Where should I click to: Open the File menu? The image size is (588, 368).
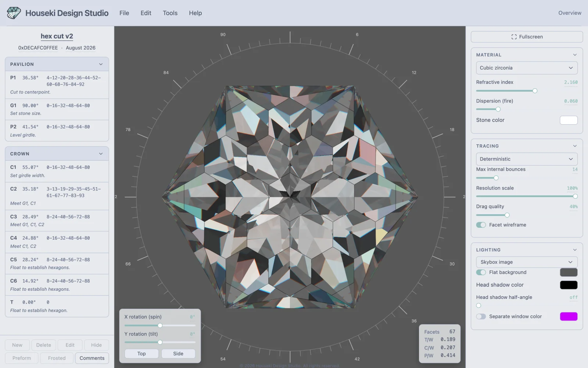124,13
